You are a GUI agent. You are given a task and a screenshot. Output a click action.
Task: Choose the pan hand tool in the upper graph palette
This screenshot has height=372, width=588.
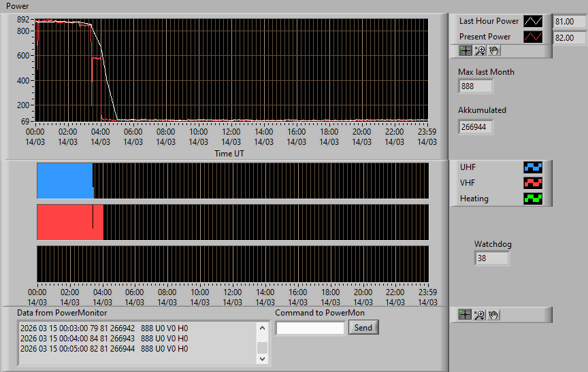pyautogui.click(x=494, y=50)
